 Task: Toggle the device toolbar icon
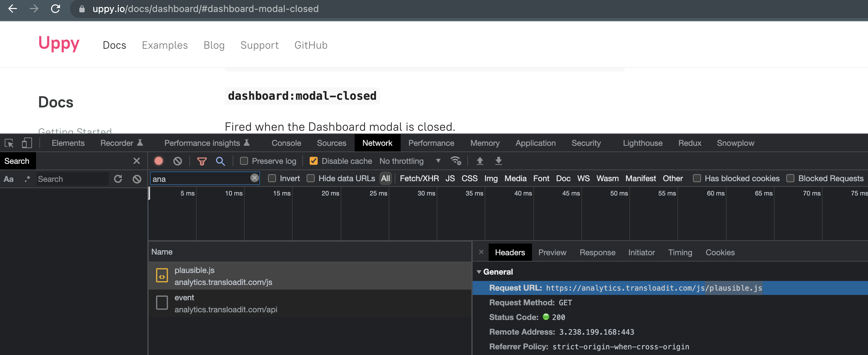[27, 143]
